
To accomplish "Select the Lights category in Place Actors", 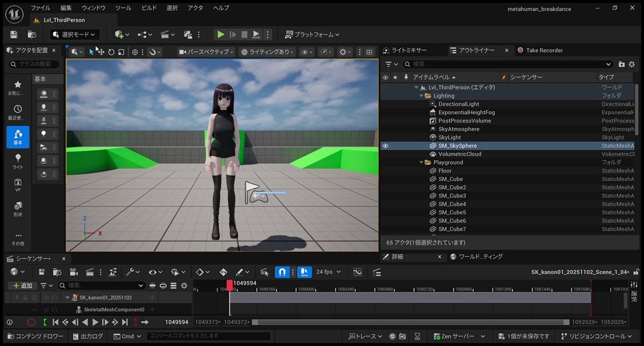I will point(18,161).
